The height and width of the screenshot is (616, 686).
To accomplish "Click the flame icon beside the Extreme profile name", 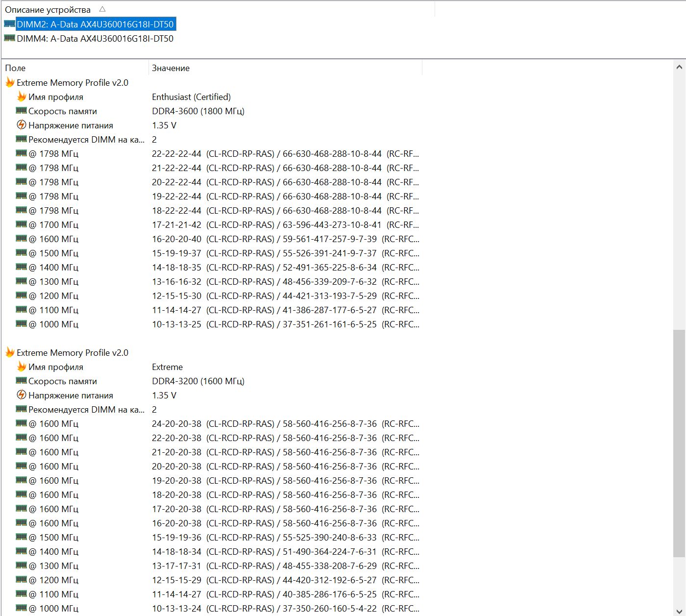I will click(22, 367).
